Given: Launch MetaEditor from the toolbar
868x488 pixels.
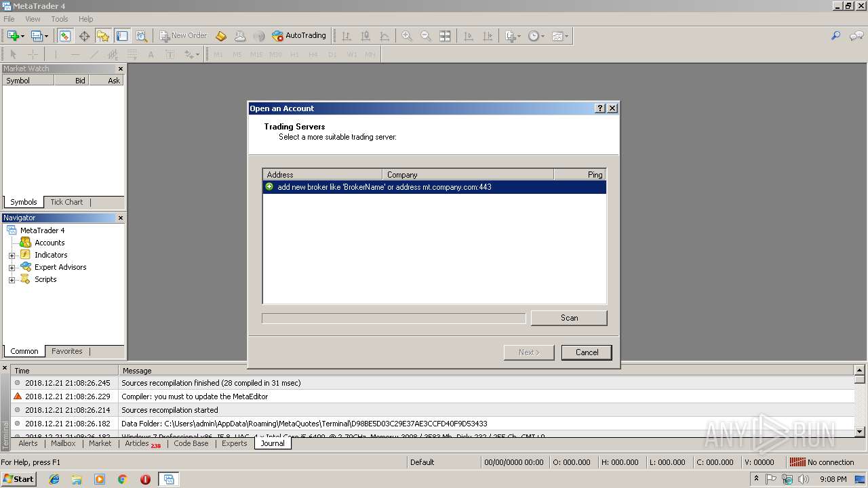Looking at the screenshot, I should [x=221, y=36].
